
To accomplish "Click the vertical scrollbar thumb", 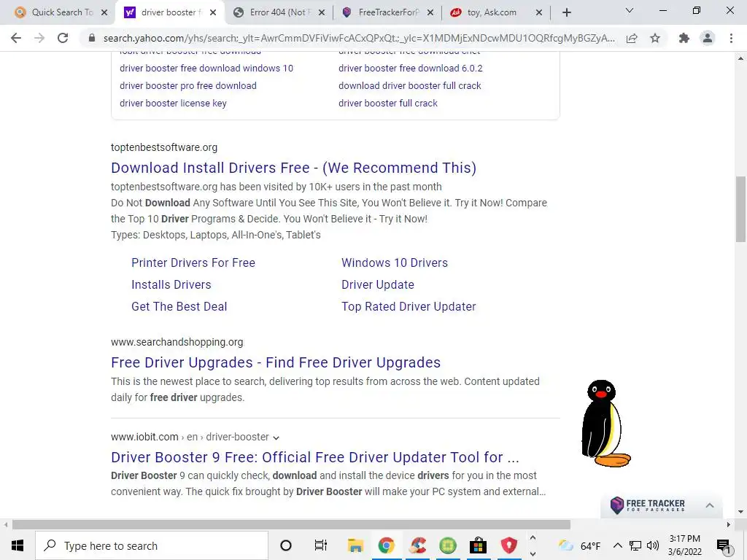I will coord(740,209).
